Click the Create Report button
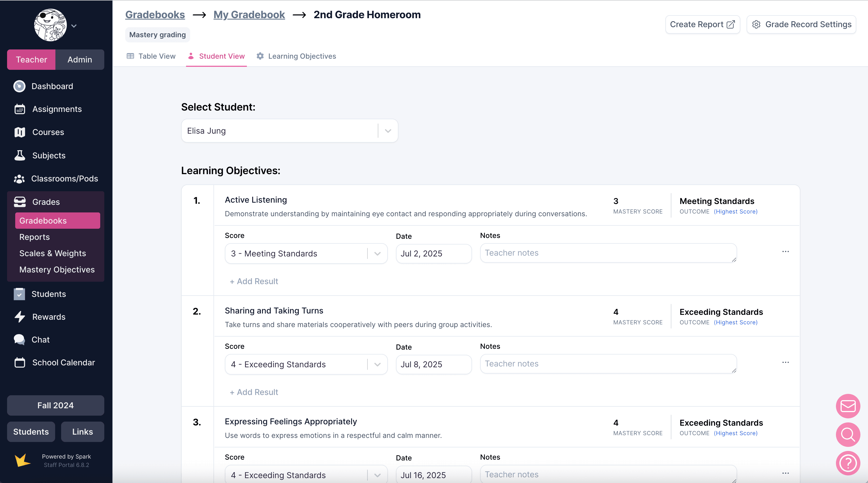 pyautogui.click(x=702, y=24)
